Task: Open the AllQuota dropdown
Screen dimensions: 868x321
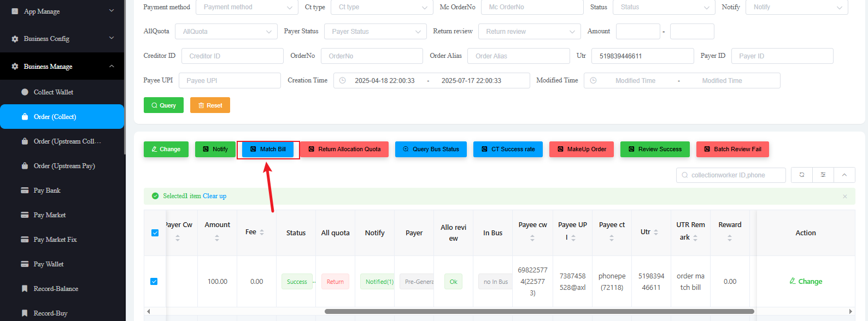Action: tap(226, 32)
